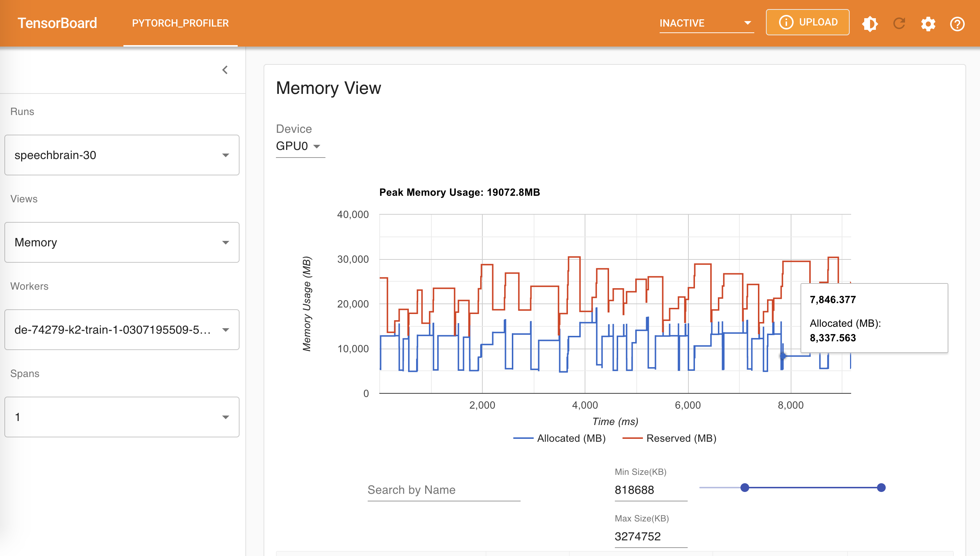The height and width of the screenshot is (556, 980).
Task: Open the help question mark icon
Action: (x=957, y=24)
